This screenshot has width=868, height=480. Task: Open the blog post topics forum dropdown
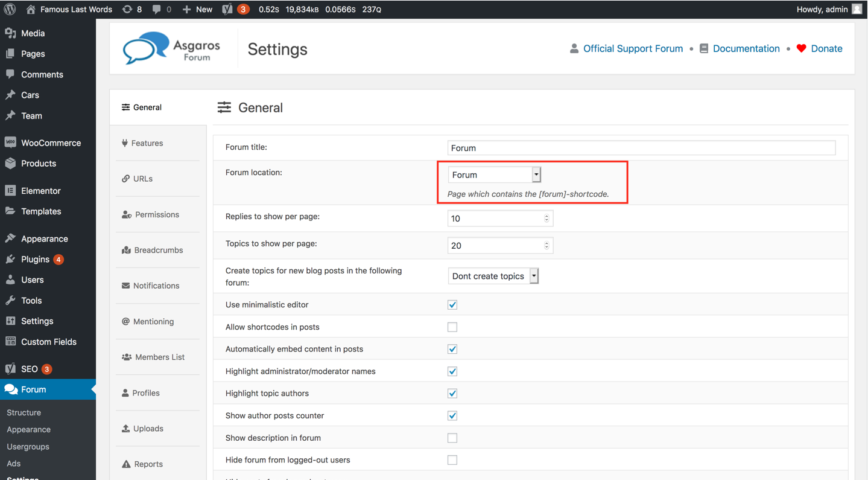(533, 276)
